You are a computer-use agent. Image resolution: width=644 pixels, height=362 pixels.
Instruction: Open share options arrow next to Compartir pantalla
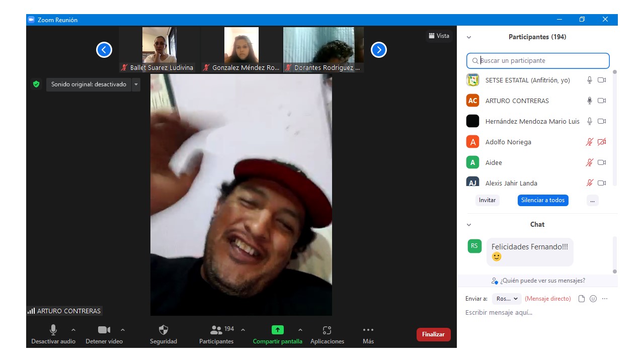(x=300, y=330)
